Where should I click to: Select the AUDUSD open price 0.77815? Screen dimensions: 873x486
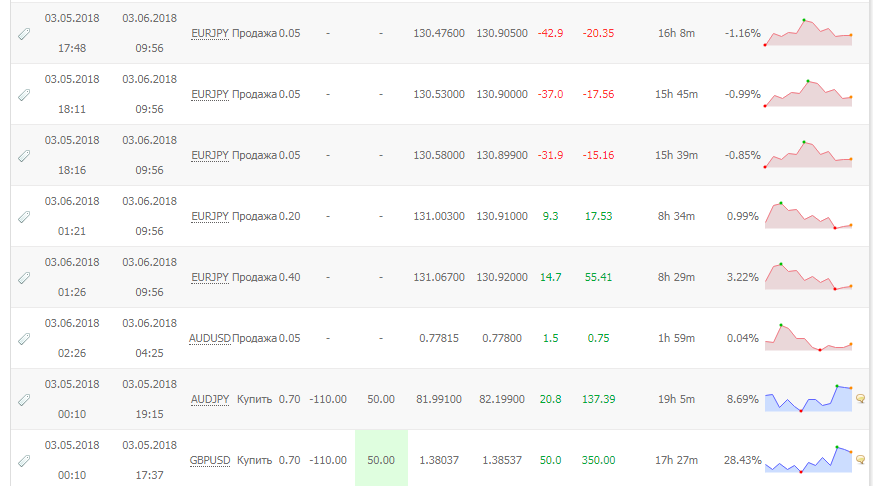[x=439, y=338]
